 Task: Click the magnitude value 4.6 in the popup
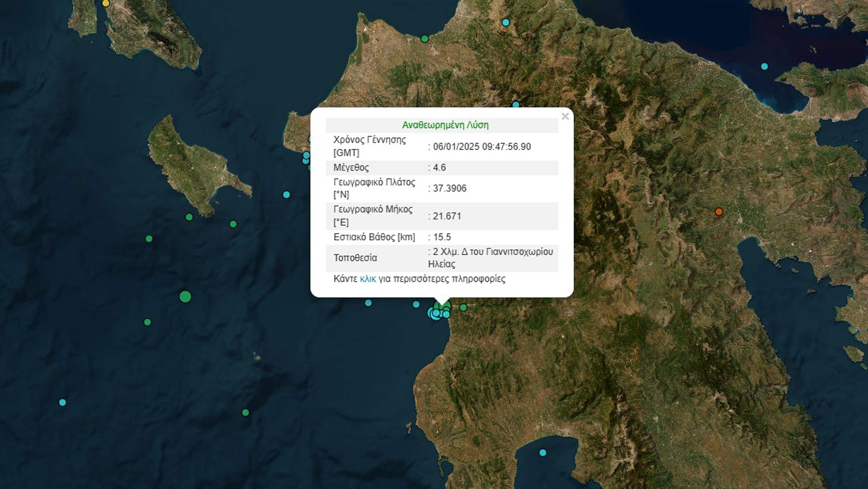pyautogui.click(x=439, y=168)
